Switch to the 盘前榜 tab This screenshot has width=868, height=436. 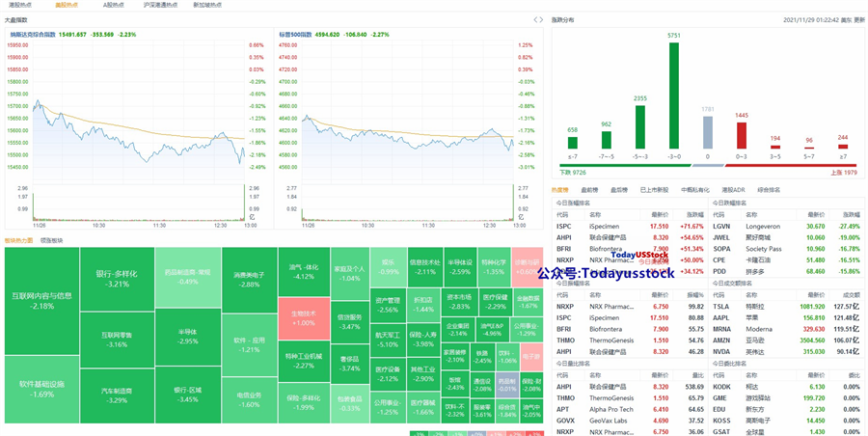(589, 189)
